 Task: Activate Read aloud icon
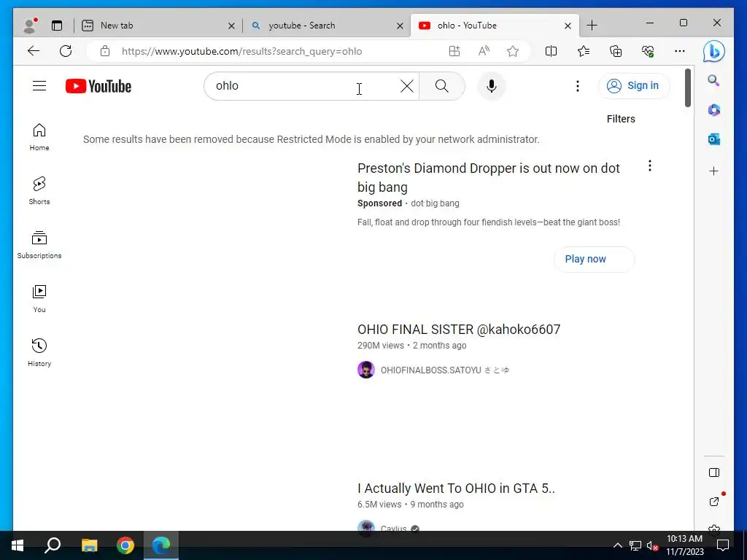point(484,51)
